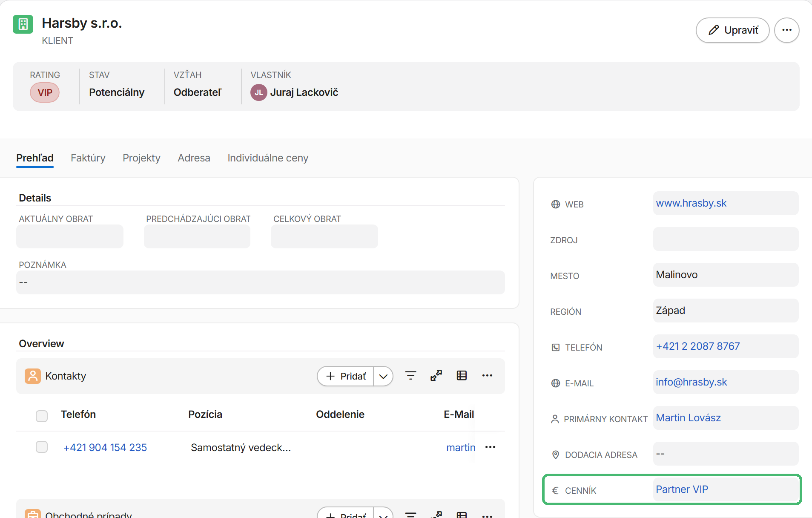Click the info@hrasby.sk email link
The height and width of the screenshot is (518, 812).
(691, 382)
